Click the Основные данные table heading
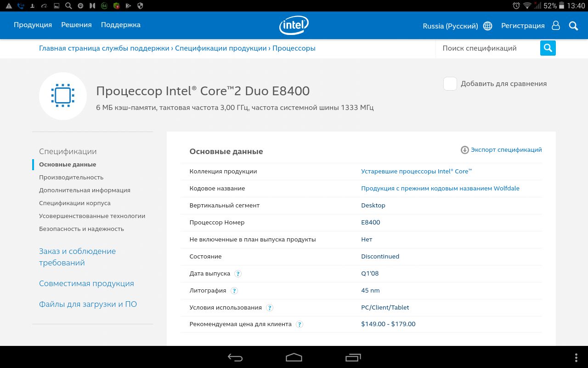This screenshot has height=368, width=588. coord(226,152)
